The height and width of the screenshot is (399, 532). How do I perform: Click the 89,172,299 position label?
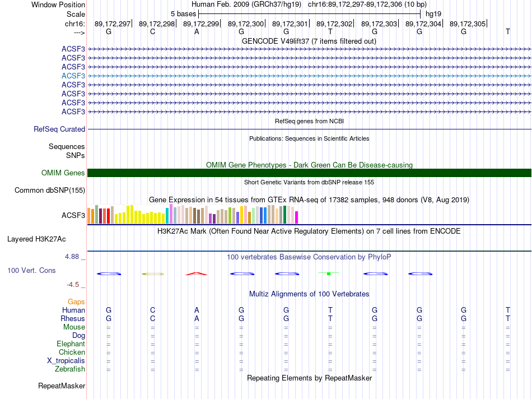coord(201,24)
